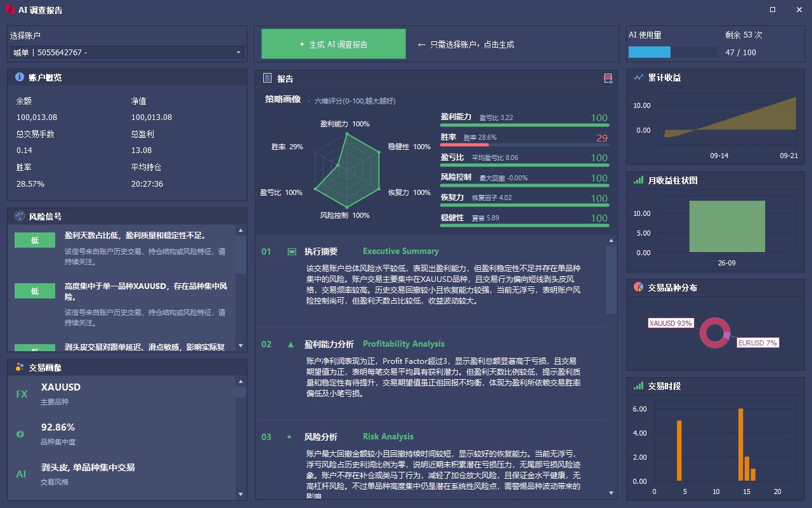Click the report scrollbar down arrow
The width and height of the screenshot is (812, 508).
click(x=612, y=493)
